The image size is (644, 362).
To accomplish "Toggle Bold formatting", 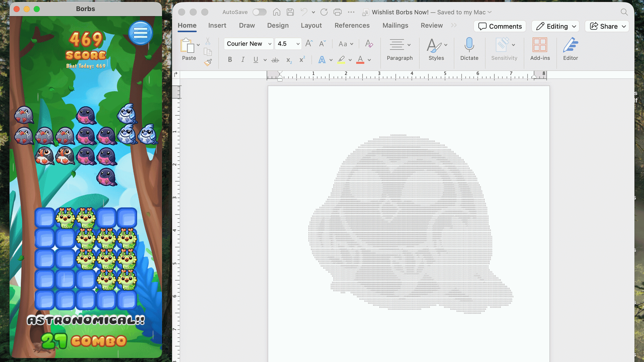I will pyautogui.click(x=230, y=60).
